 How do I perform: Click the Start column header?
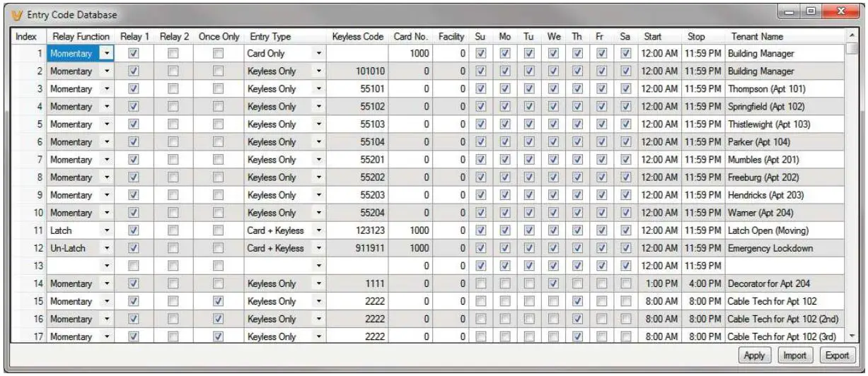pyautogui.click(x=659, y=36)
